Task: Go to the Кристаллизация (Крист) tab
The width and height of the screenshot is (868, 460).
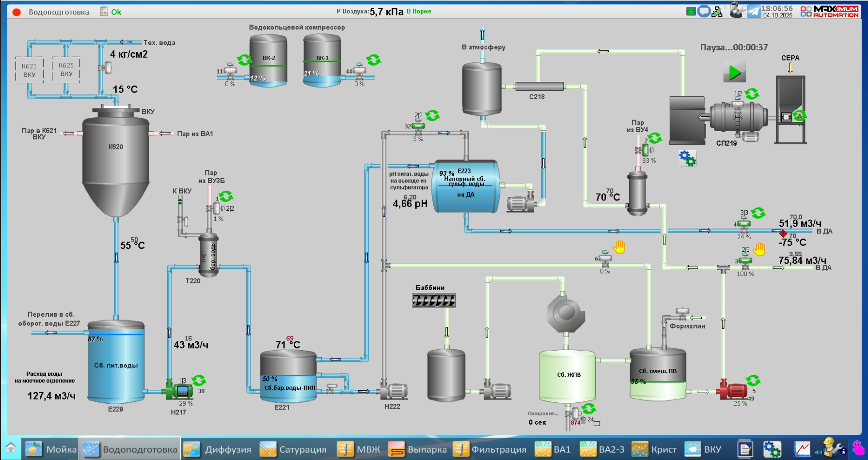Action: point(654,449)
